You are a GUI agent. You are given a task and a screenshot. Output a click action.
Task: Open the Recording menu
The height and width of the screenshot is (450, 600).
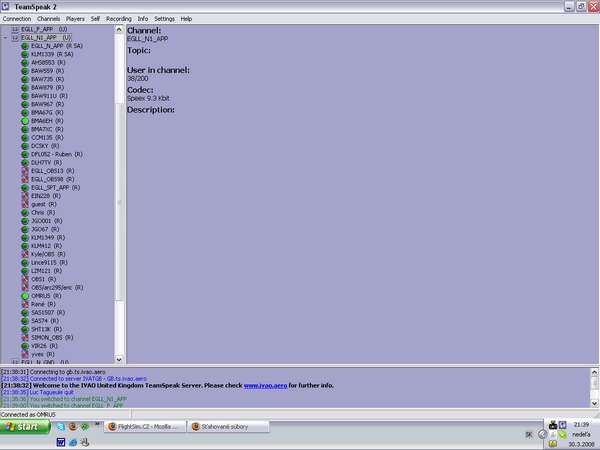click(x=119, y=19)
